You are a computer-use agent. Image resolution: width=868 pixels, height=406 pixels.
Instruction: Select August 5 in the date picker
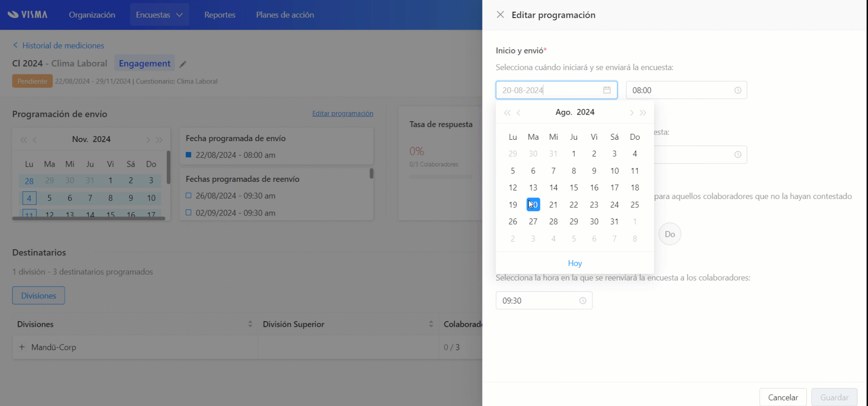(513, 171)
